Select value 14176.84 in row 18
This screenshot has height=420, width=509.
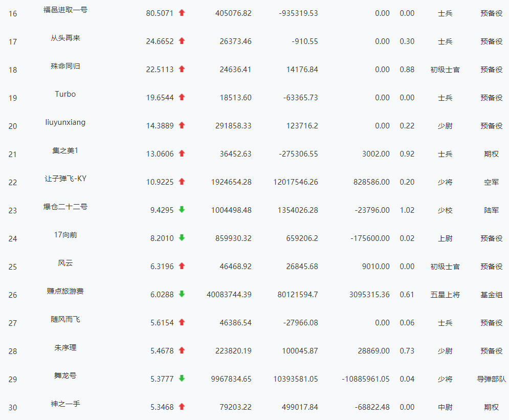(302, 70)
